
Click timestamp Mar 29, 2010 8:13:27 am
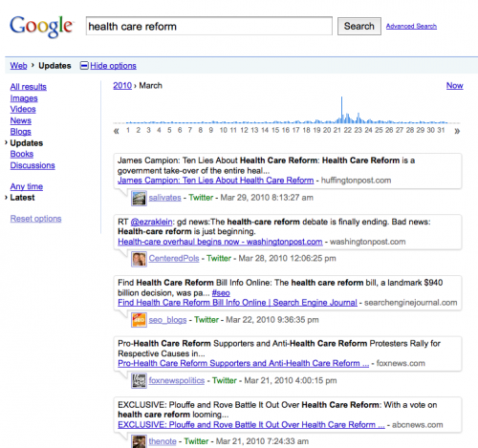[x=267, y=198]
